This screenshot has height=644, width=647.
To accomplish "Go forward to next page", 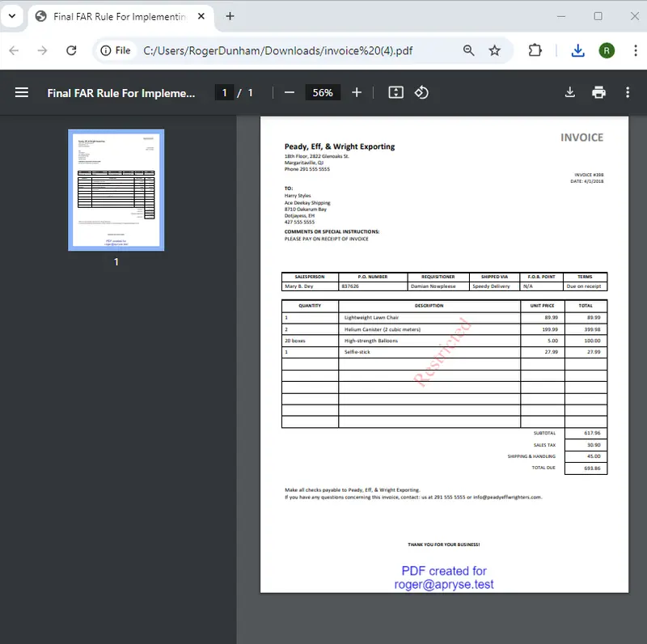I will click(x=42, y=50).
